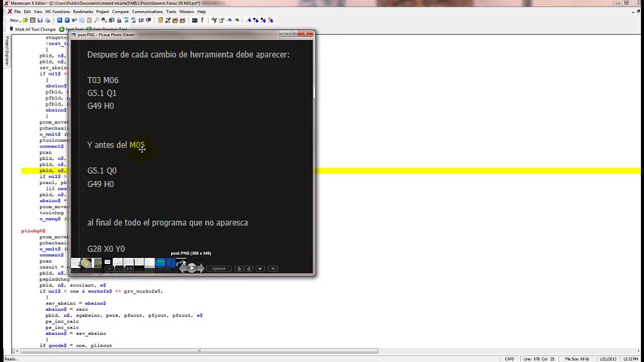Viewport: 644px width, 362px height.
Task: Click 'Line: 678 Col: 25' in the status bar
Action: (x=540, y=359)
